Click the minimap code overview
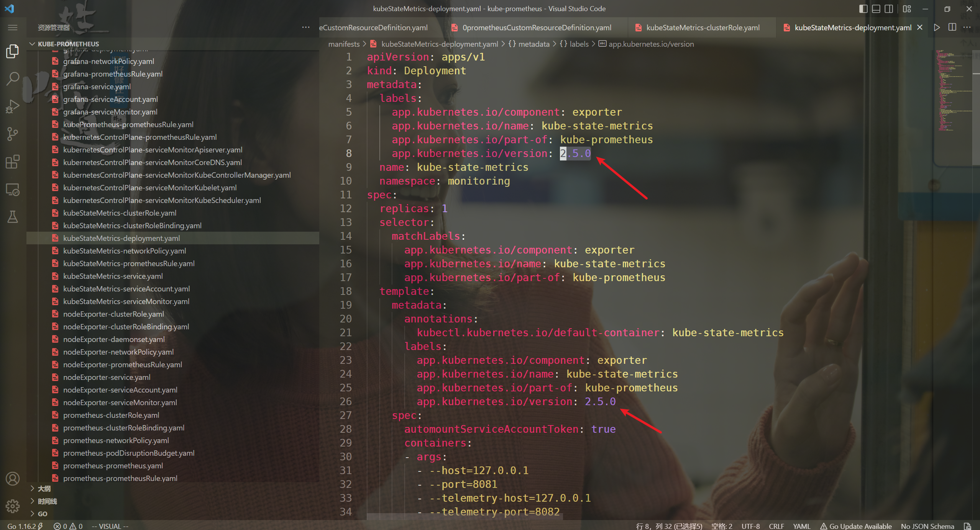Image resolution: width=980 pixels, height=530 pixels. 953,90
